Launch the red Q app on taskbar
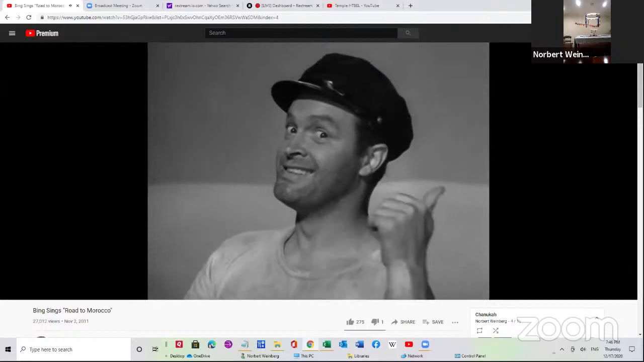 click(179, 344)
